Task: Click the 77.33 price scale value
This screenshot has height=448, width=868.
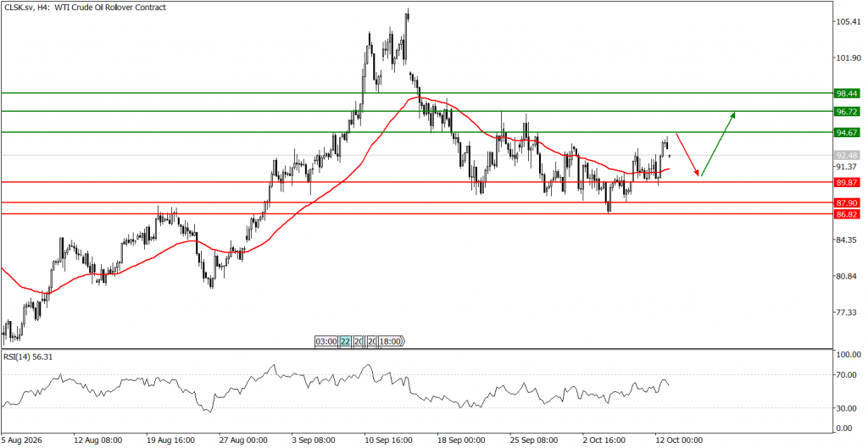Action: coord(848,312)
